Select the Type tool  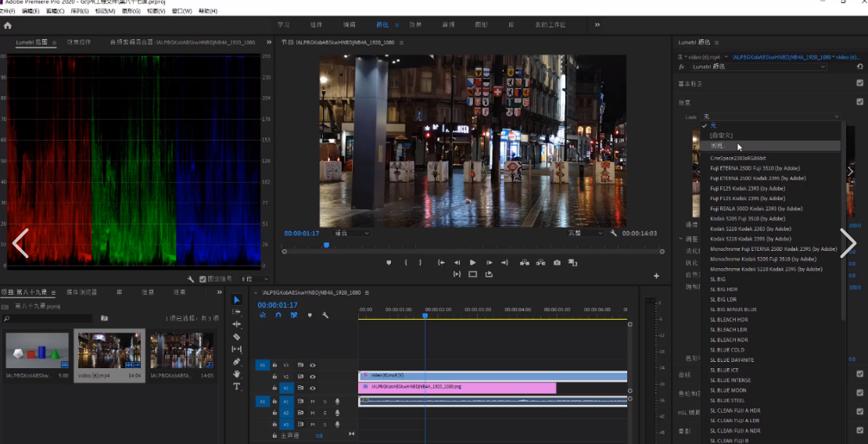pyautogui.click(x=236, y=386)
